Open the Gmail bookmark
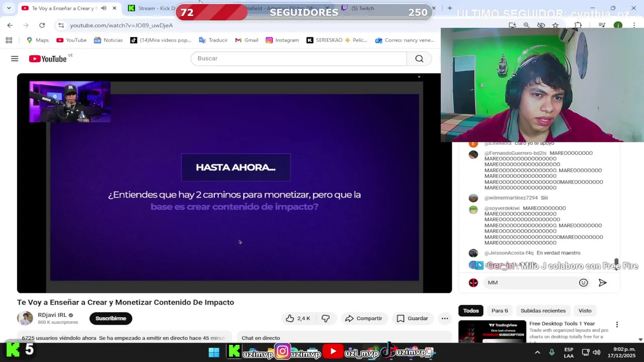644x362 pixels. [x=246, y=40]
